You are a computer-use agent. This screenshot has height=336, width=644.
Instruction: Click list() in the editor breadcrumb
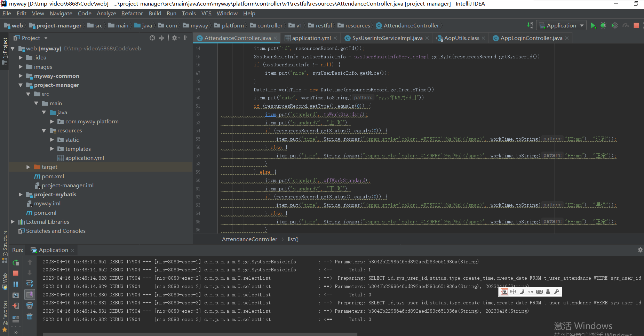(x=293, y=239)
